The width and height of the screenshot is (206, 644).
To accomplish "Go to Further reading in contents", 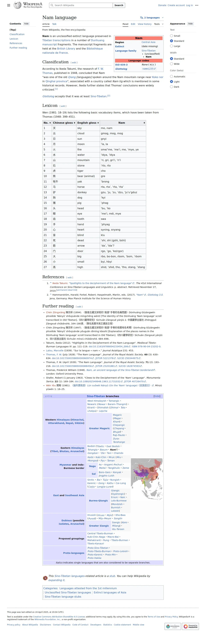I will pos(18,48).
